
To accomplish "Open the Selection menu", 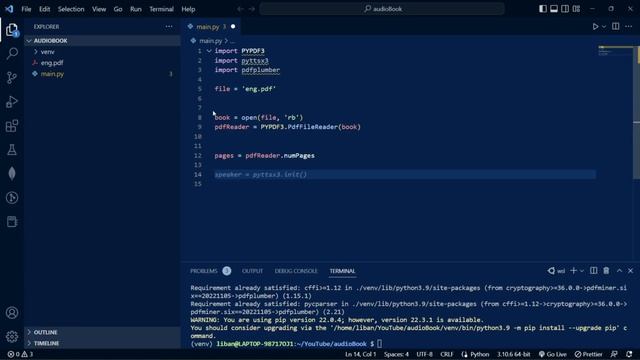I will click(x=71, y=9).
